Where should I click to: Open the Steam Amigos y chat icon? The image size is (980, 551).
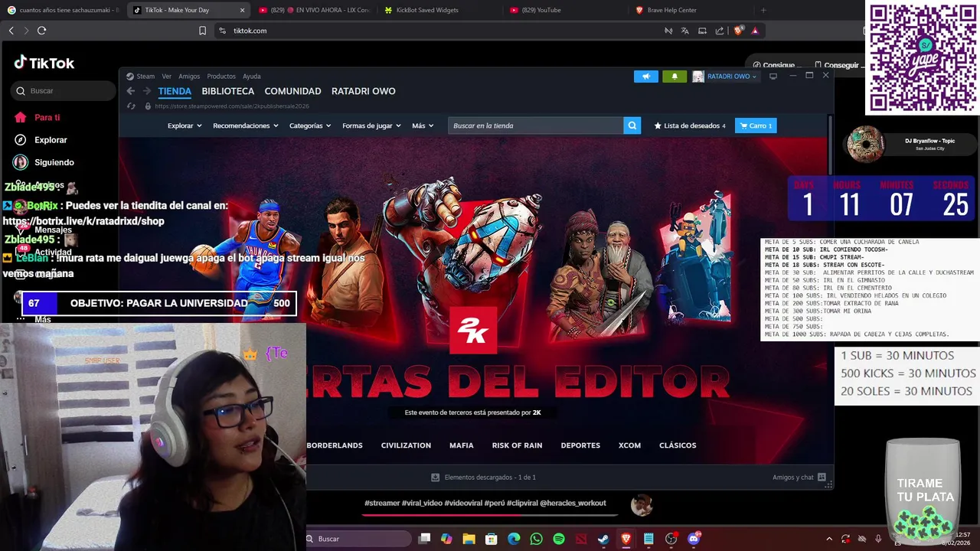(x=822, y=478)
